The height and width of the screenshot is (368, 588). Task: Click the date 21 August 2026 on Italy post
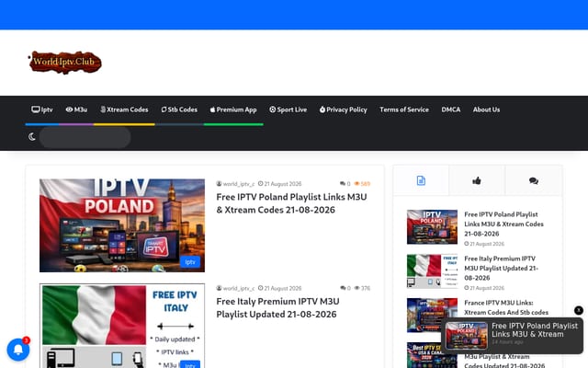(x=279, y=288)
